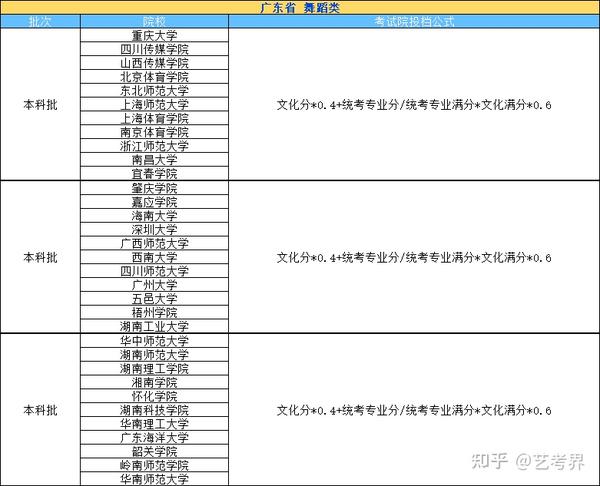The height and width of the screenshot is (486, 600).
Task: Click 本科批 label beside 湖南科技学院
Action: pos(40,410)
